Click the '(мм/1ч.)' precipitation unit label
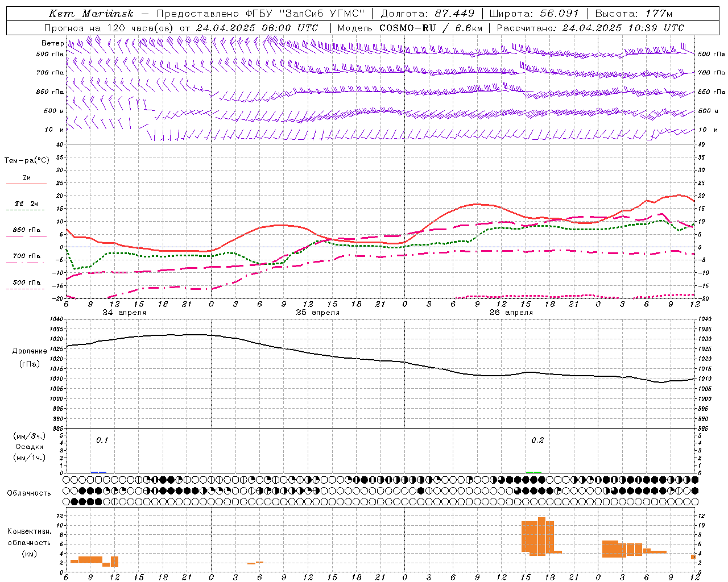 click(x=30, y=458)
